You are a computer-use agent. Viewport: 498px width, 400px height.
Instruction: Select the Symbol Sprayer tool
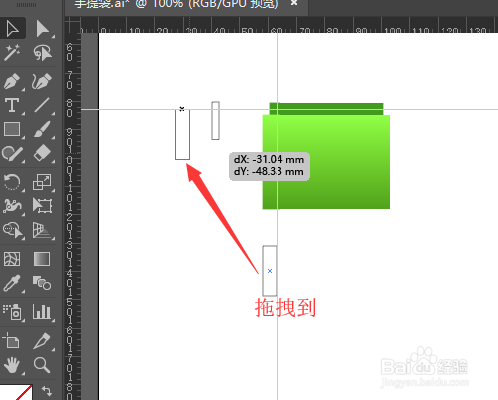tap(13, 312)
